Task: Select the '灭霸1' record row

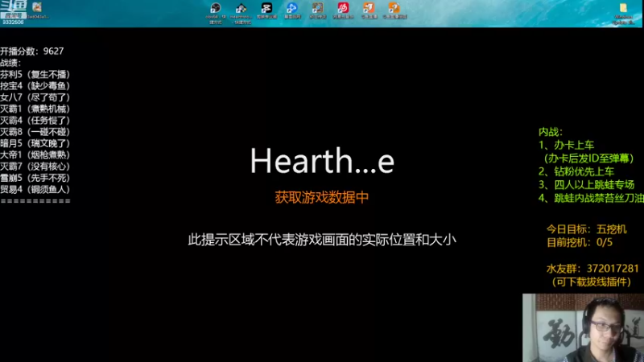Action: (x=35, y=109)
